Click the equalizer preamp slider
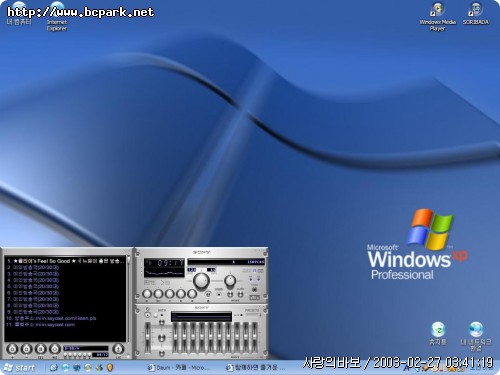Screen dimensions: 500x375 pyautogui.click(x=148, y=337)
